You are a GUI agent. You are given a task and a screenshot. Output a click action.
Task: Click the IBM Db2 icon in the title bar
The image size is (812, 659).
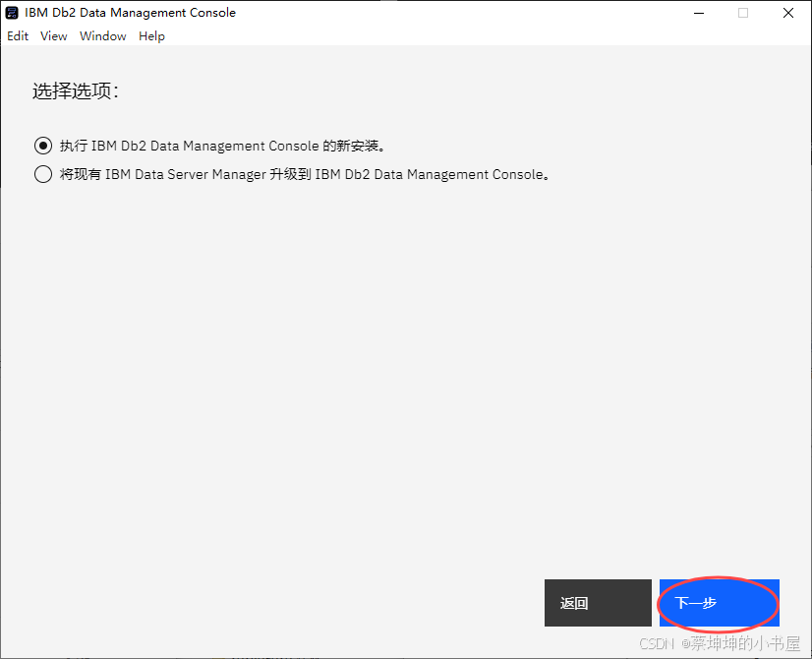[11, 12]
